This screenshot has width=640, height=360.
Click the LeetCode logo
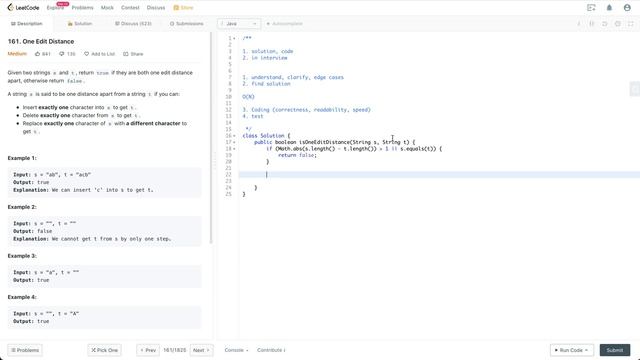pos(23,7)
